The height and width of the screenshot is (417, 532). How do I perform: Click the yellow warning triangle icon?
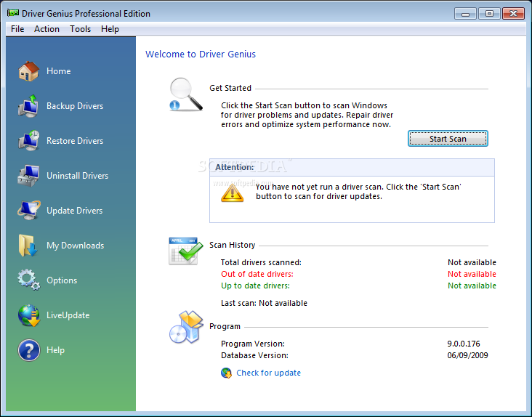point(232,193)
